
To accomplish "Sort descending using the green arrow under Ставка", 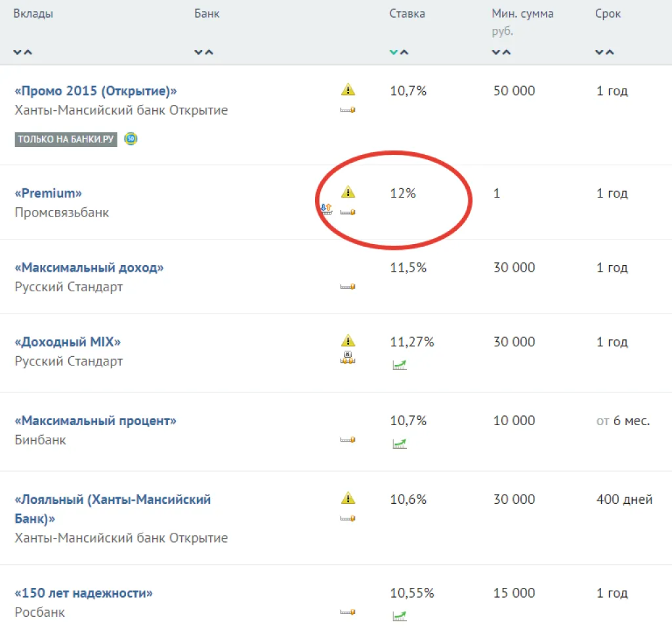I will (394, 52).
